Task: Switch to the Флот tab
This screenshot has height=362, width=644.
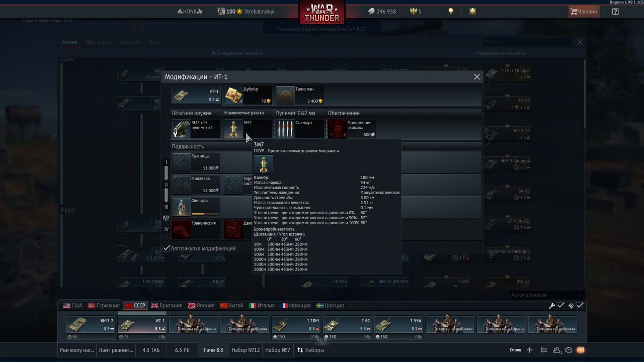Action: click(154, 42)
